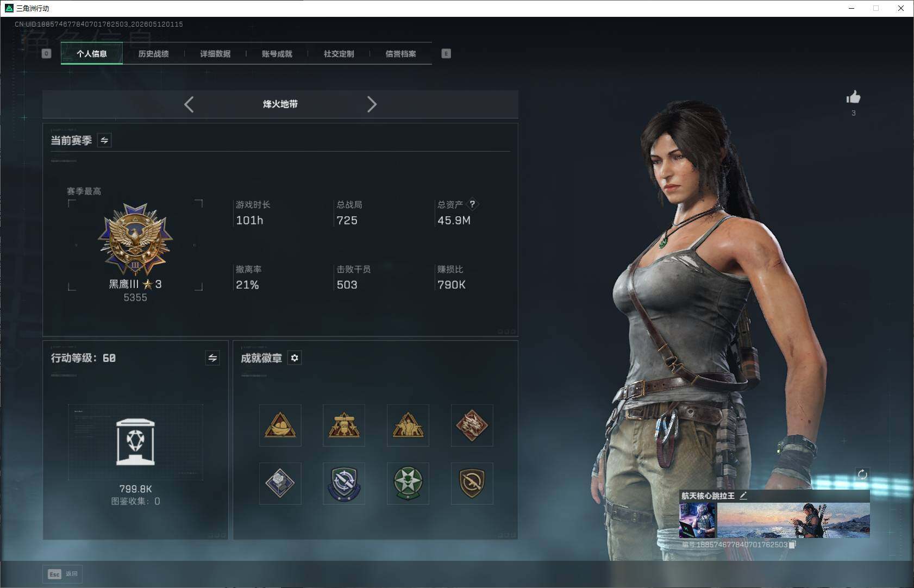Select the 个人信息 tab
Image resolution: width=914 pixels, height=588 pixels.
click(x=92, y=54)
